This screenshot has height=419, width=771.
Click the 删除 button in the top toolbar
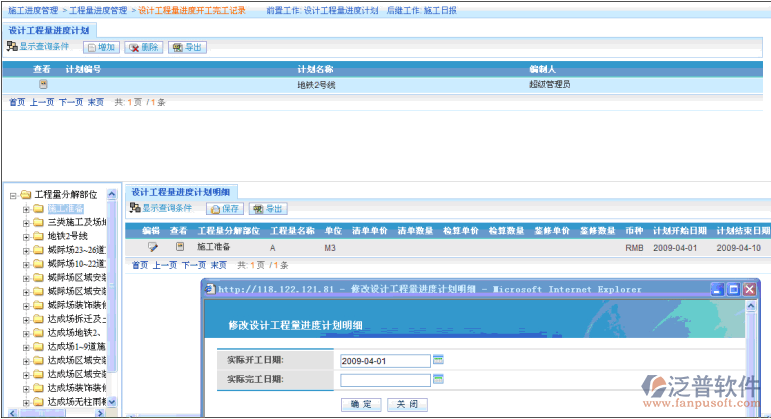tap(144, 47)
